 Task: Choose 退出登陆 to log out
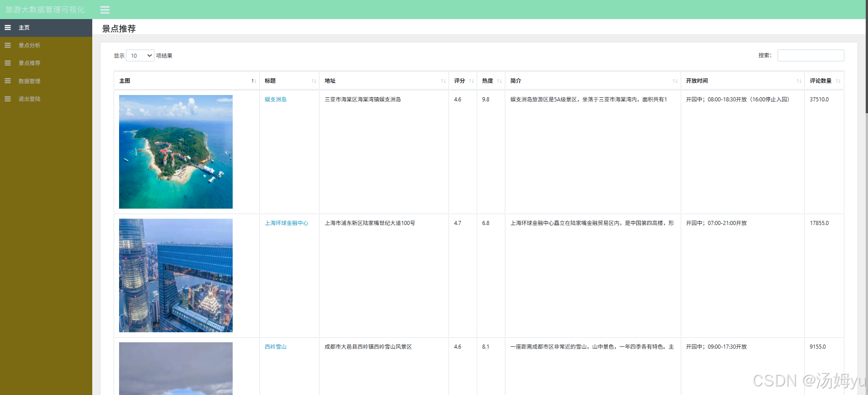pos(46,99)
